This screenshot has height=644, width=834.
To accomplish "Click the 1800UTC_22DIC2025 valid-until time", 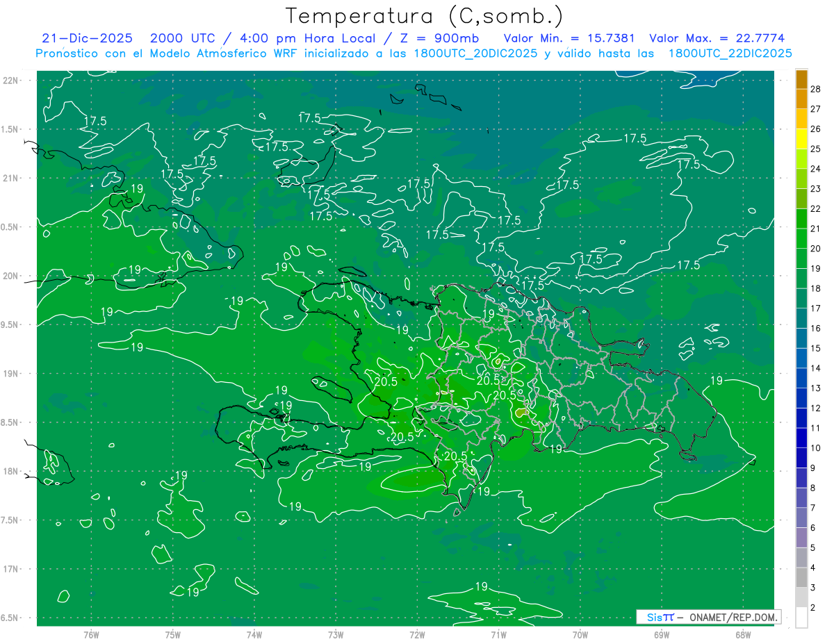I will pyautogui.click(x=730, y=53).
